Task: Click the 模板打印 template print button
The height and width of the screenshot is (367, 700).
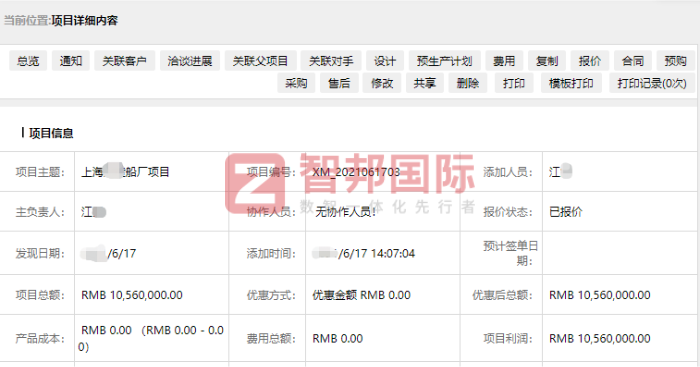Action: (x=571, y=83)
